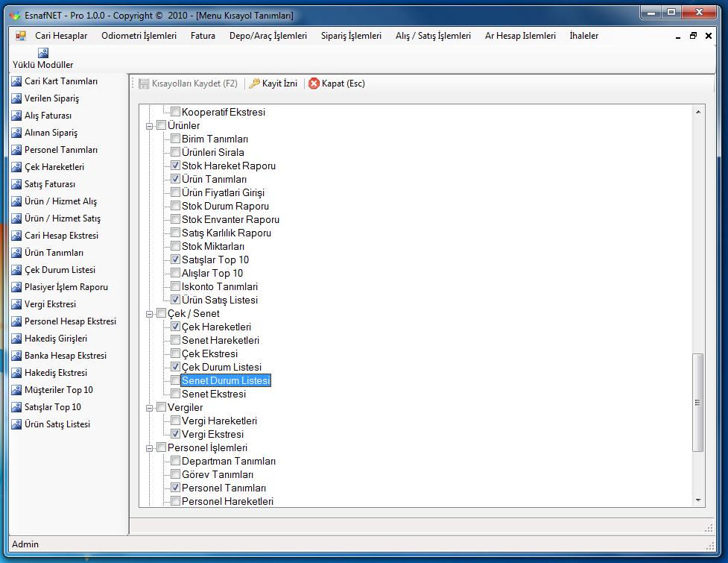Click the application icon in menu bar
The image size is (728, 563).
[x=20, y=36]
